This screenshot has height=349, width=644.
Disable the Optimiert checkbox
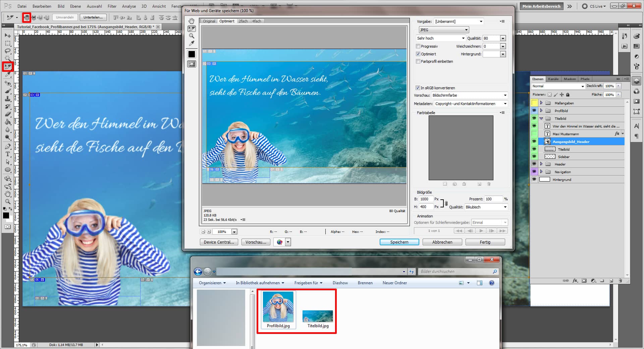point(418,54)
